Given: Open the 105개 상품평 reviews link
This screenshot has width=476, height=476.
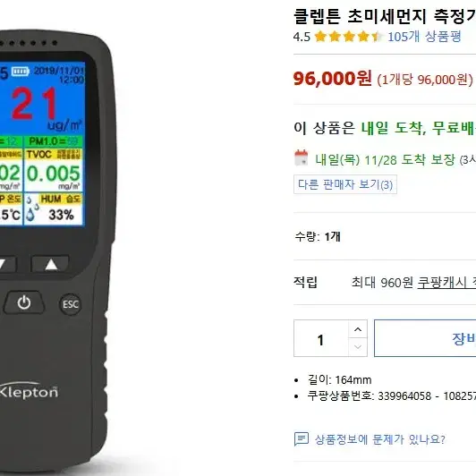Looking at the screenshot, I should 424,37.
